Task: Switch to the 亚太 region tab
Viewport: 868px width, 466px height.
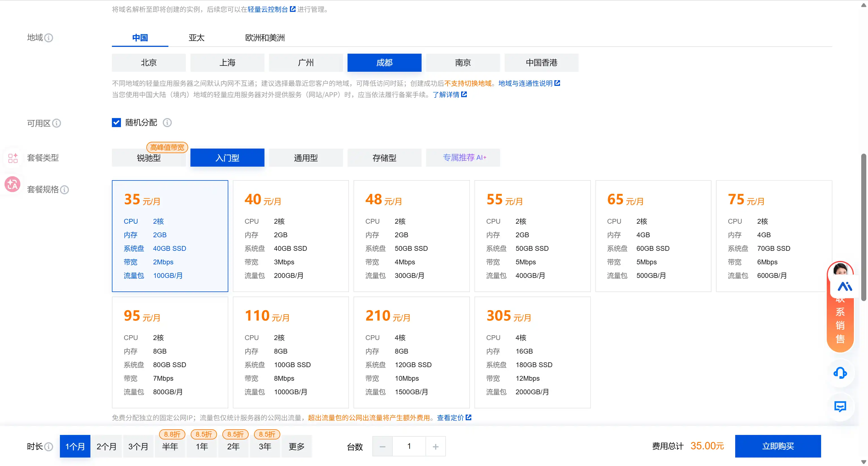Action: click(196, 38)
